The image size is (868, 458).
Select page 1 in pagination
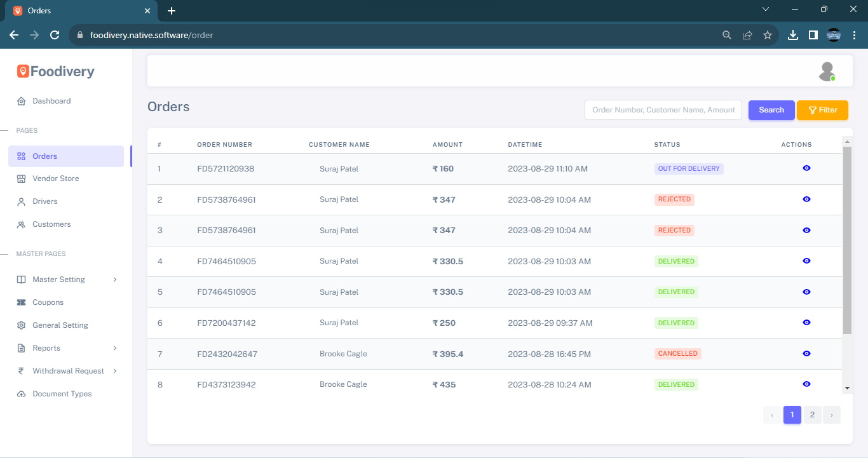[792, 415]
